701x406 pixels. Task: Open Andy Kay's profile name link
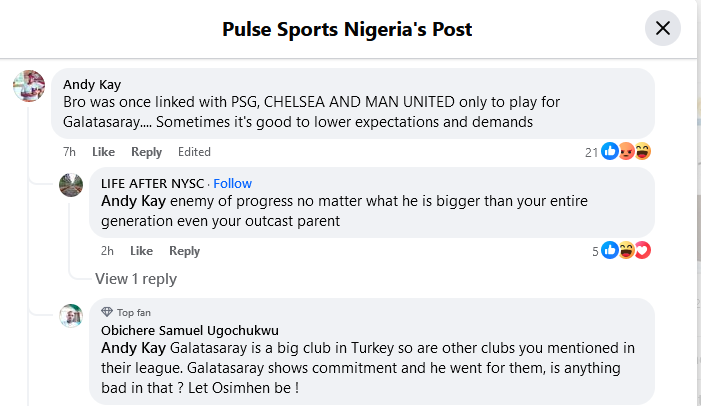click(x=91, y=85)
